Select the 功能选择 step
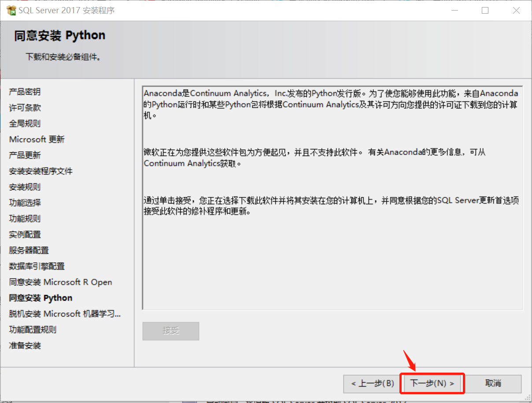 point(25,203)
